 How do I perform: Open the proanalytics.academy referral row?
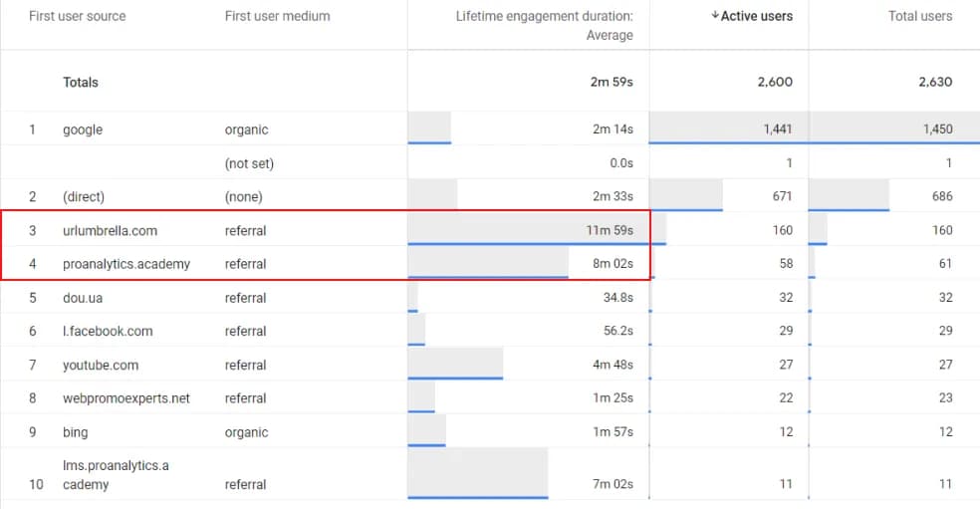coord(490,263)
